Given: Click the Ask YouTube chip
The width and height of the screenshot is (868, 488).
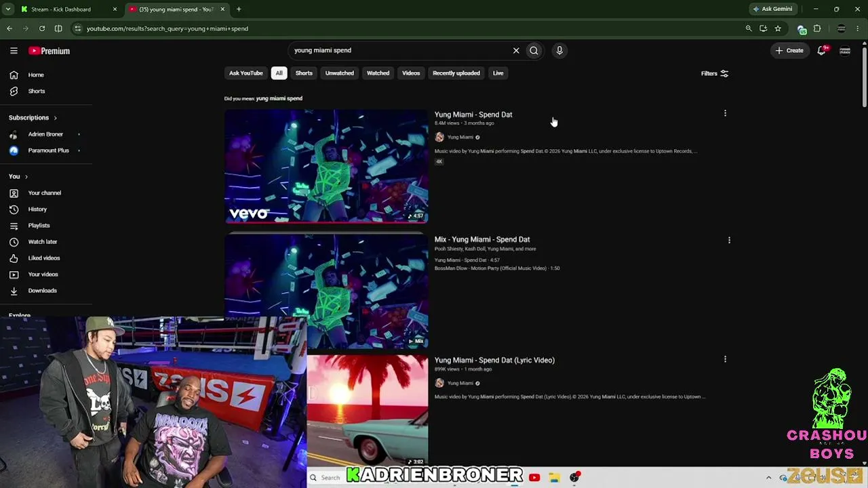Looking at the screenshot, I should (x=245, y=73).
